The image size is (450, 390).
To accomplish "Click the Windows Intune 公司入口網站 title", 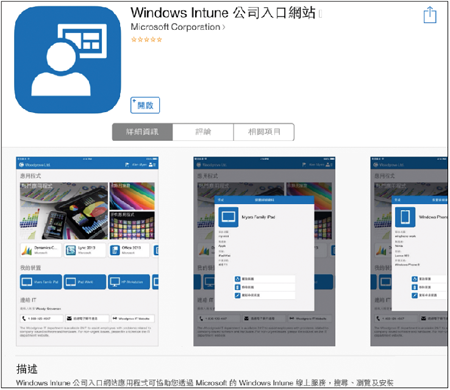I will pyautogui.click(x=223, y=13).
